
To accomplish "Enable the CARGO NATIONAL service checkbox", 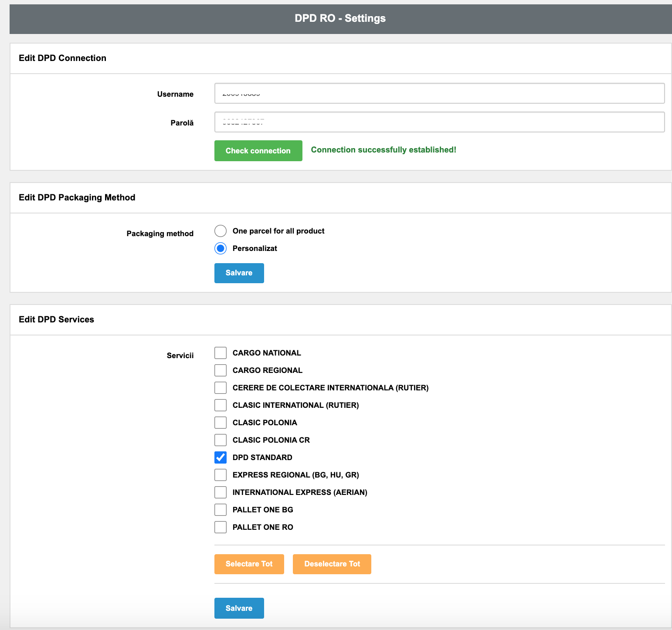I will [221, 353].
